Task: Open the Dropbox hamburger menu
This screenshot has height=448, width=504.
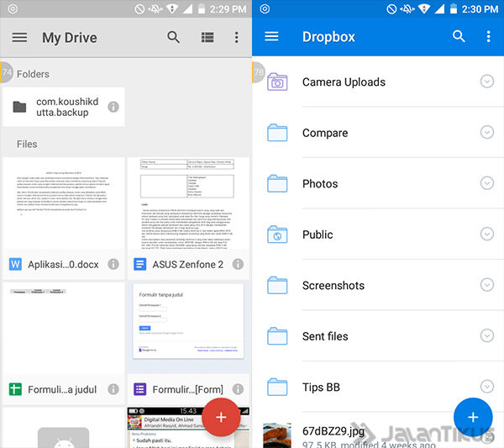Action: (271, 36)
